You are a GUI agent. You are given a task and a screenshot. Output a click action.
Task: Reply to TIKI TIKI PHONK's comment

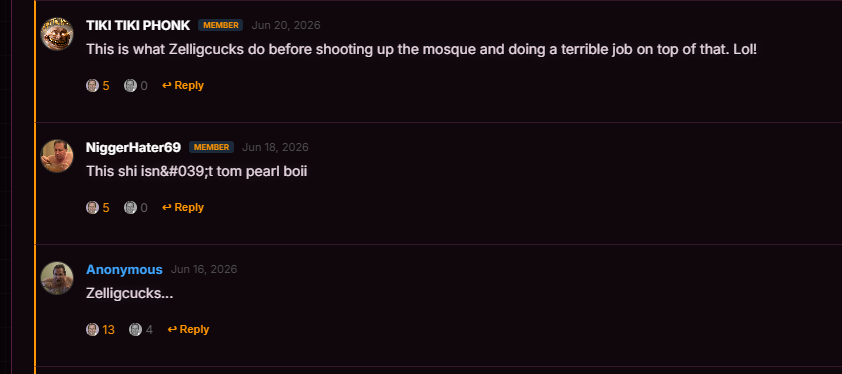point(183,85)
